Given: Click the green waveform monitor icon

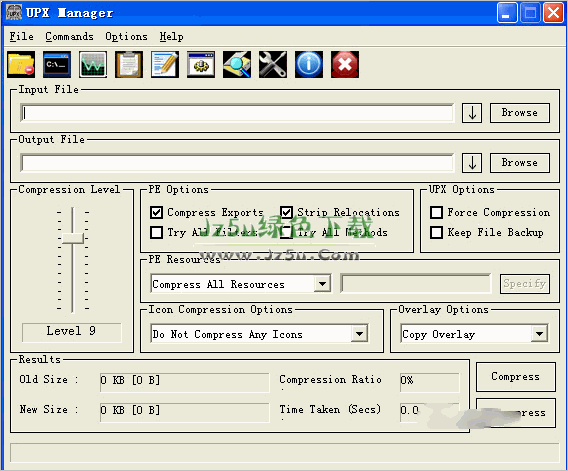Looking at the screenshot, I should point(93,64).
